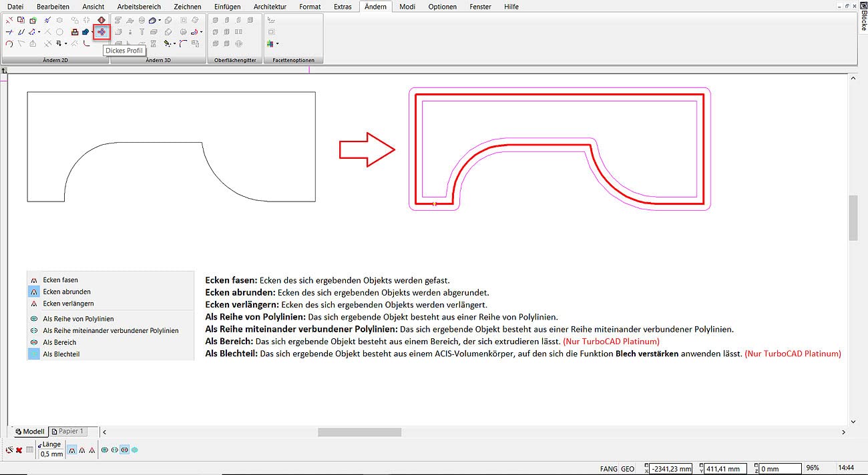This screenshot has height=475, width=868.
Task: Tick the lock box above the Z label
Action: (x=756, y=465)
